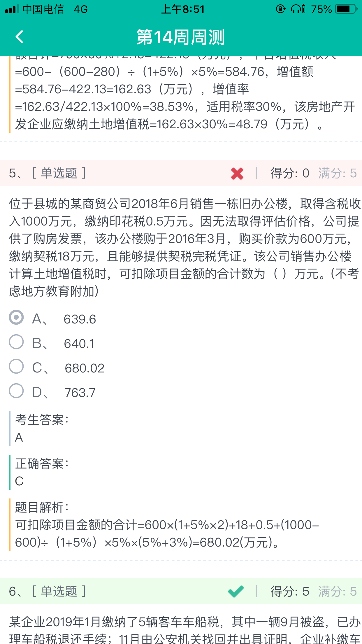Tap 得分: 5 score on question 6
This screenshot has width=362, height=644.
tap(290, 591)
